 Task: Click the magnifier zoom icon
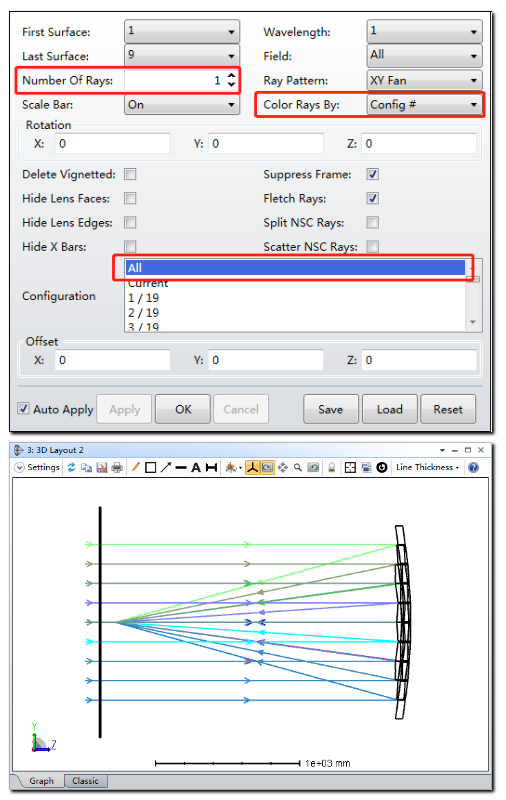tap(298, 467)
